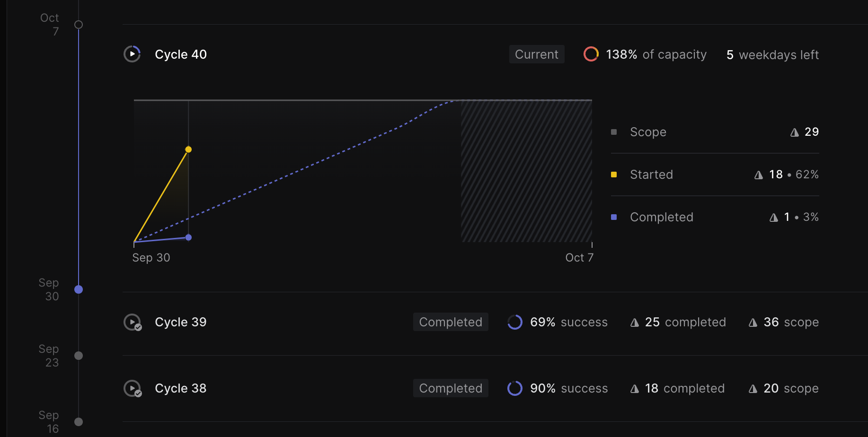
Task: Click the purple Completed legend square
Action: pyautogui.click(x=614, y=217)
